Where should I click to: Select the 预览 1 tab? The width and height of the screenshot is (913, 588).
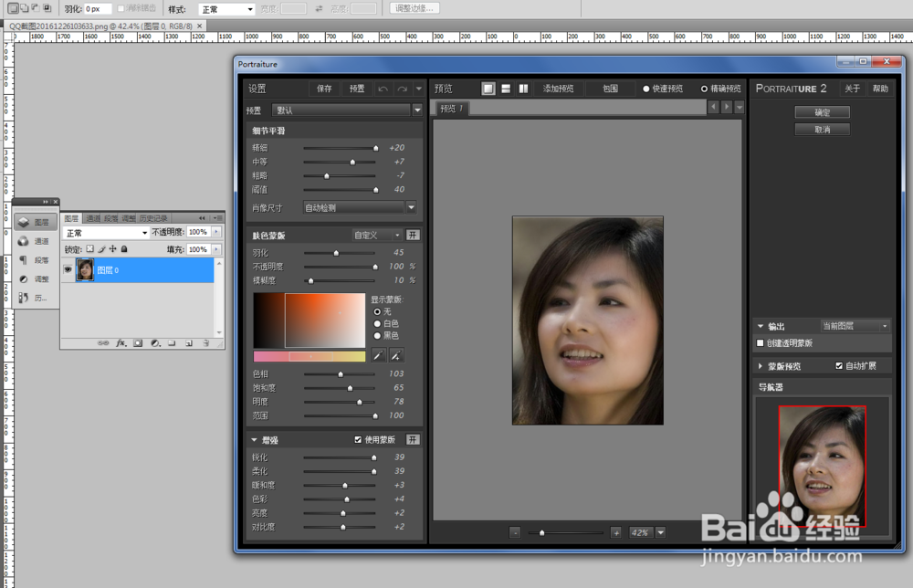451,109
